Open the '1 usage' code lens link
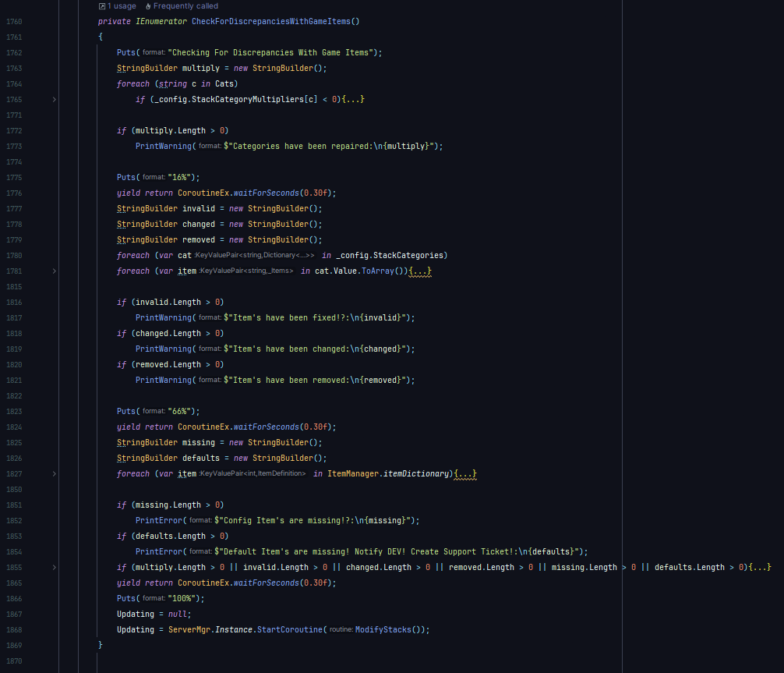 122,6
